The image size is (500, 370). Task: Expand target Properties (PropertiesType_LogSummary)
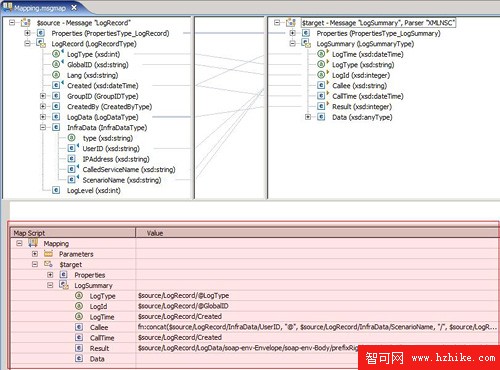click(292, 33)
